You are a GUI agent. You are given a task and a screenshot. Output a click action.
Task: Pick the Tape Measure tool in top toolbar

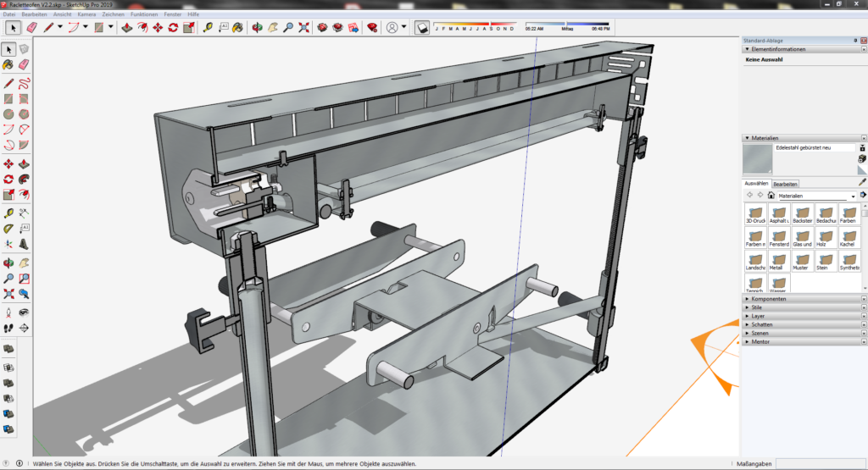(208, 27)
